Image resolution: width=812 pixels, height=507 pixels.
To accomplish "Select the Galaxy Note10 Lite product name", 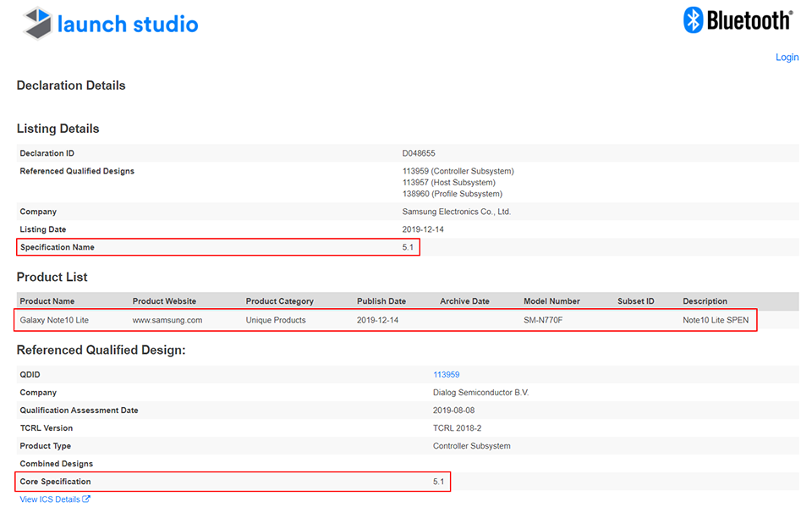I will (x=54, y=320).
